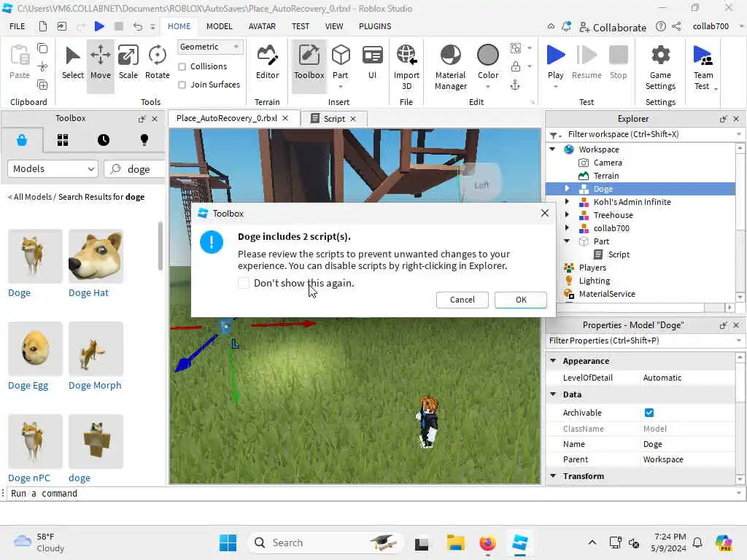Expand the Treehouse model in Explorer
747x560 pixels.
[x=566, y=215]
